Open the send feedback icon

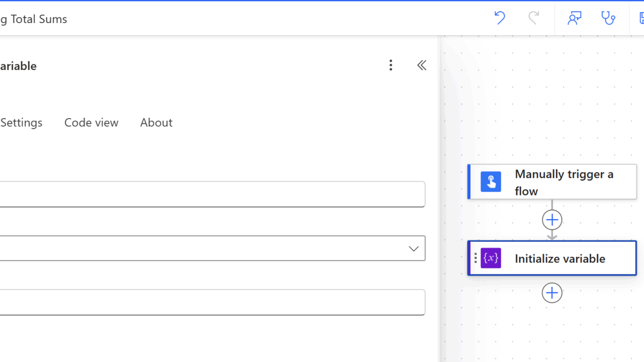pyautogui.click(x=574, y=18)
